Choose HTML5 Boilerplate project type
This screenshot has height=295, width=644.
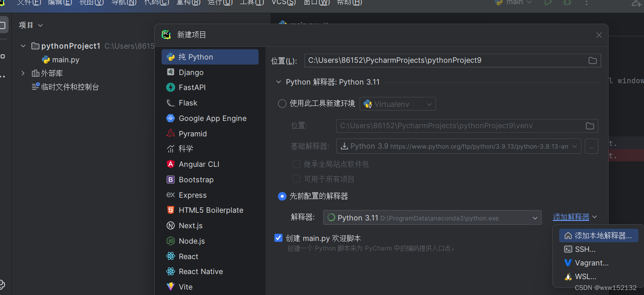[x=210, y=210]
